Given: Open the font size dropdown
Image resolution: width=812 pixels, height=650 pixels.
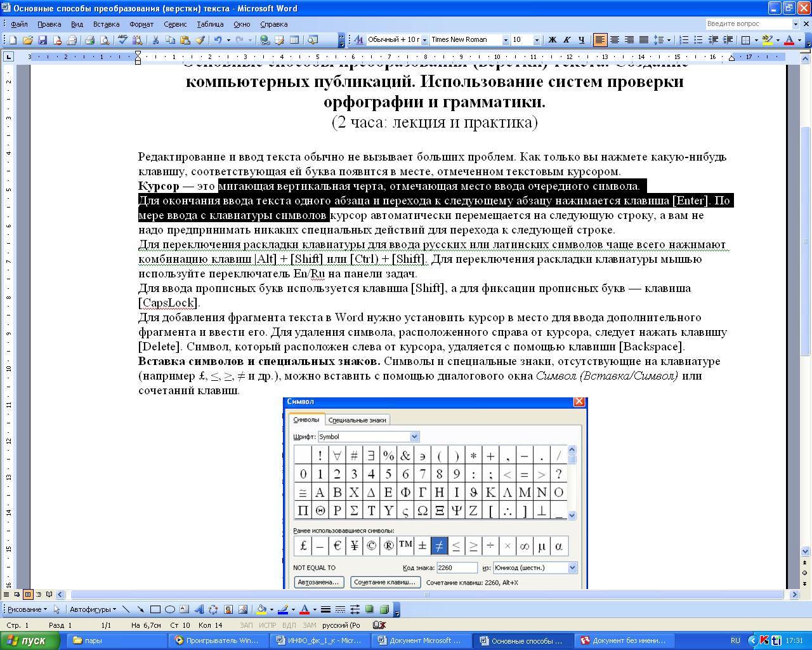Looking at the screenshot, I should click(537, 40).
